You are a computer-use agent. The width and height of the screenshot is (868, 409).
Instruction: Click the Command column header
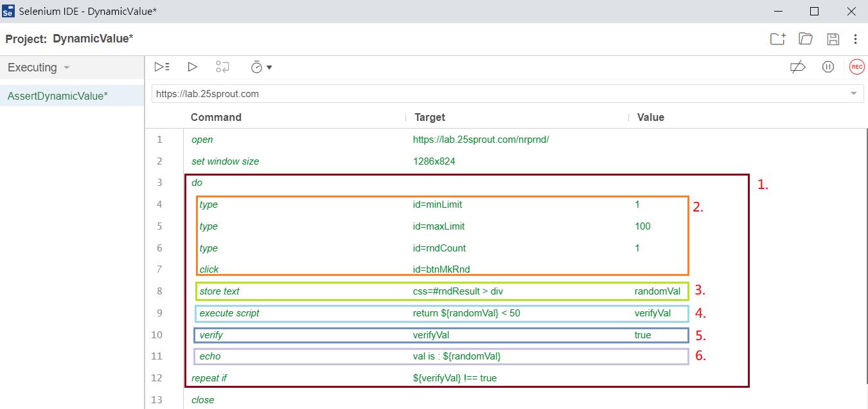coord(216,118)
